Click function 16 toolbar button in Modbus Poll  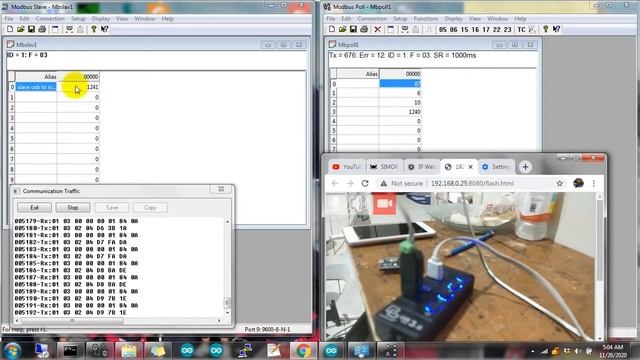click(475, 29)
